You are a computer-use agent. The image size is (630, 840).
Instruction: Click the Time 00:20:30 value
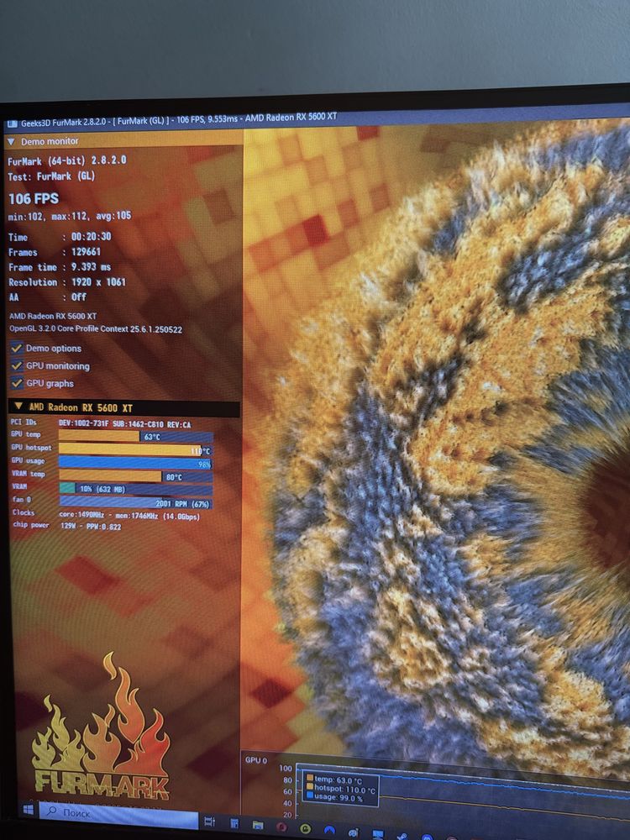pyautogui.click(x=91, y=236)
